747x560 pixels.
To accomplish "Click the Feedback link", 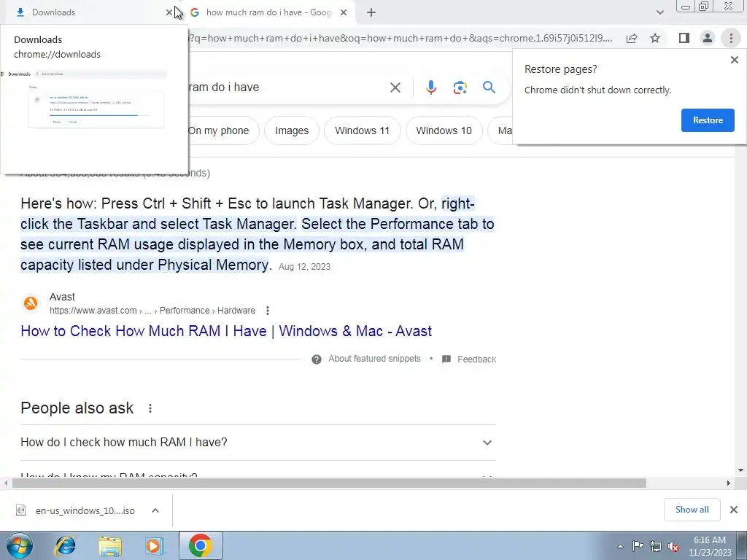I will 476,359.
